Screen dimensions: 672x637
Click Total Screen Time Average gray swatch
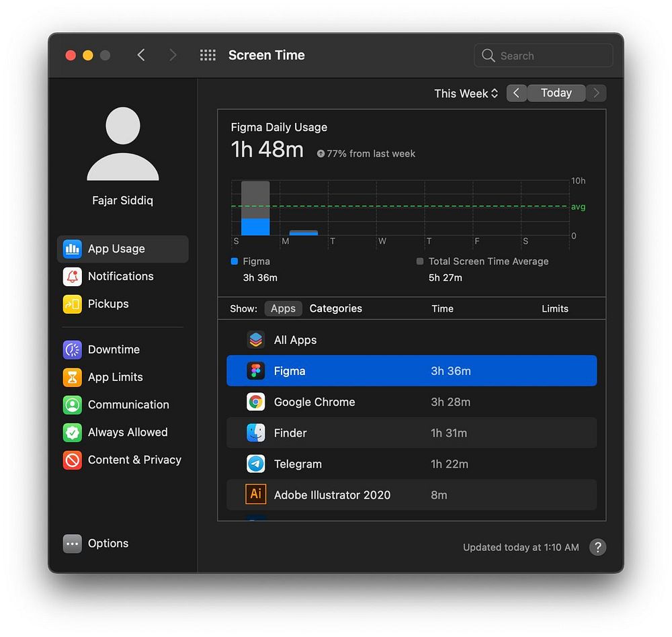click(x=420, y=261)
